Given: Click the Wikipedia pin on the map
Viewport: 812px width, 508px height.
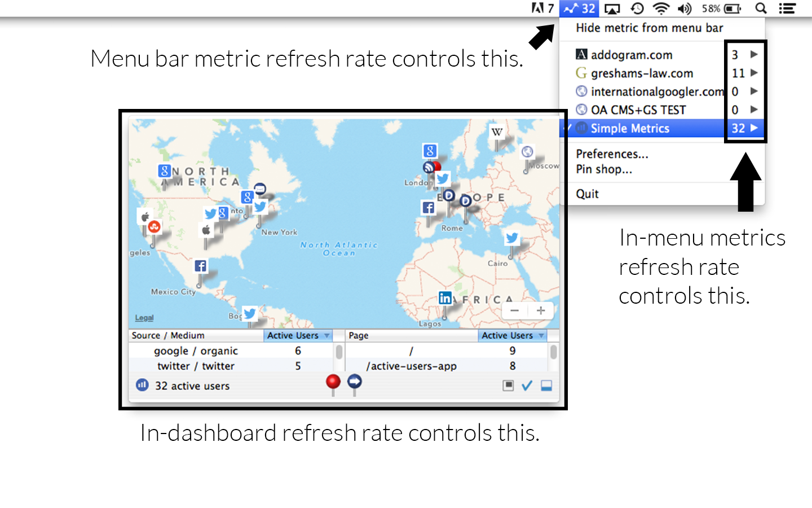Looking at the screenshot, I should pos(497,132).
